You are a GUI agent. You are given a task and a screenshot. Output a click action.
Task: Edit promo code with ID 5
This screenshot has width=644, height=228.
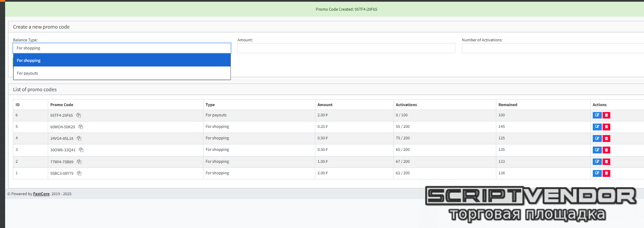point(597,127)
